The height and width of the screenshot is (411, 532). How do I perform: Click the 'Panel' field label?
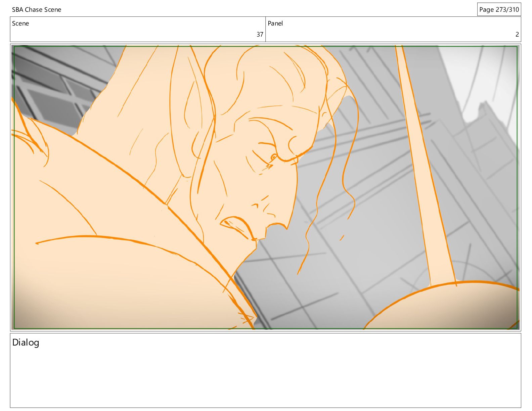tap(275, 24)
